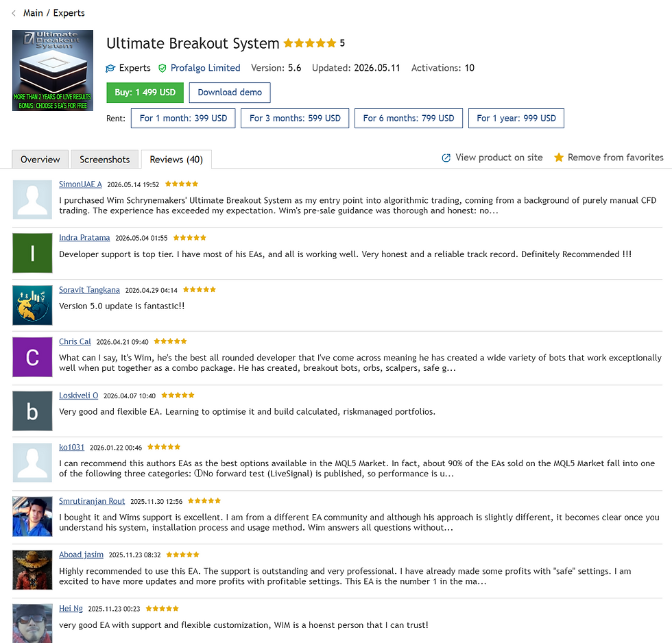Click the 'Updated: 2026.05.11' text
672x643 pixels.
(356, 68)
